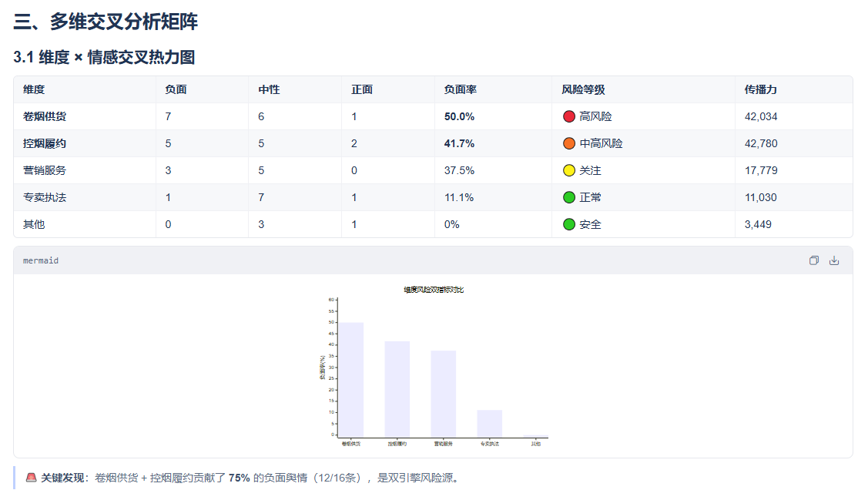Click the 中高风险 risk label

click(x=602, y=143)
